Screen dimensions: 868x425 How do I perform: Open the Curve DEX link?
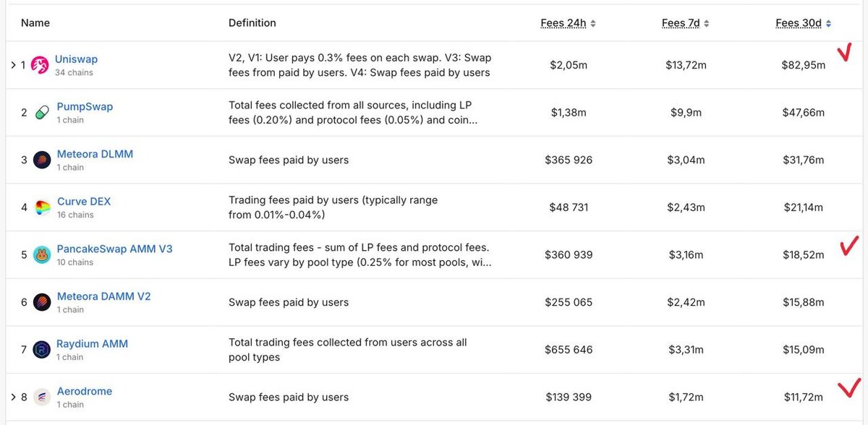point(83,202)
